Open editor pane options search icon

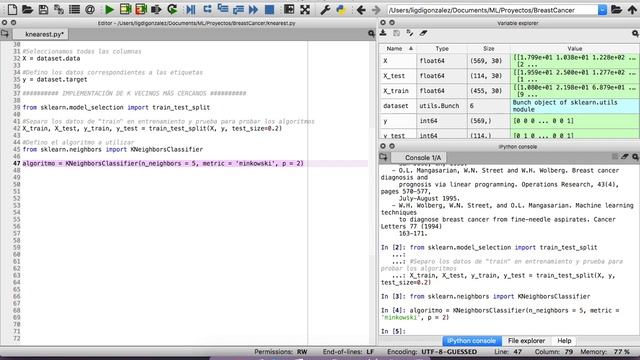point(371,34)
